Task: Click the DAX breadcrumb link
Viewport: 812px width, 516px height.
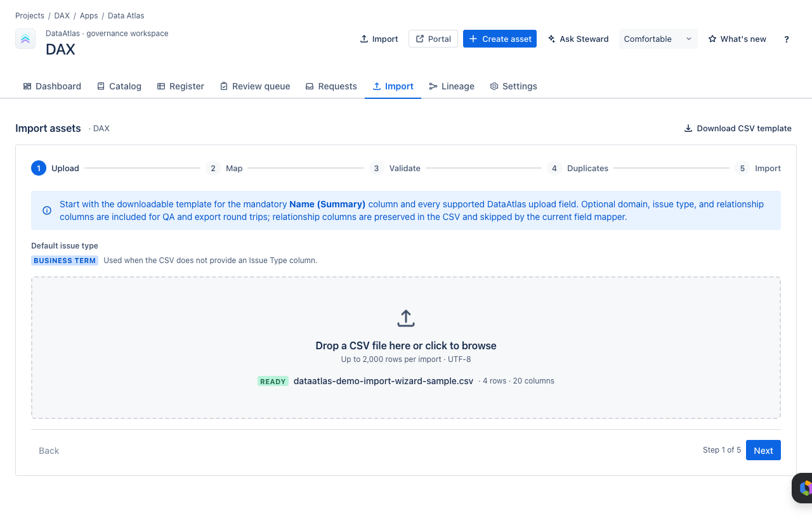Action: tap(62, 15)
